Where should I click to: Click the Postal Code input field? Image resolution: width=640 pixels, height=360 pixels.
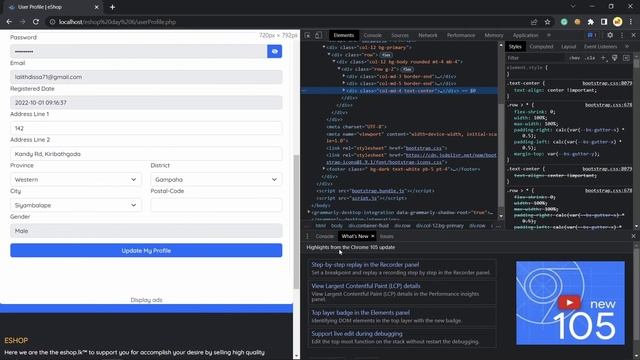216,205
